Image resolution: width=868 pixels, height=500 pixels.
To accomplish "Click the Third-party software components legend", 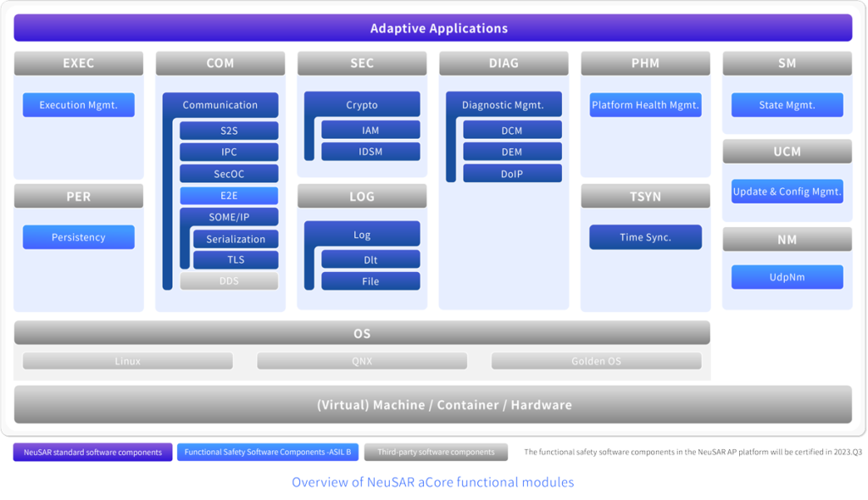I will 437,452.
